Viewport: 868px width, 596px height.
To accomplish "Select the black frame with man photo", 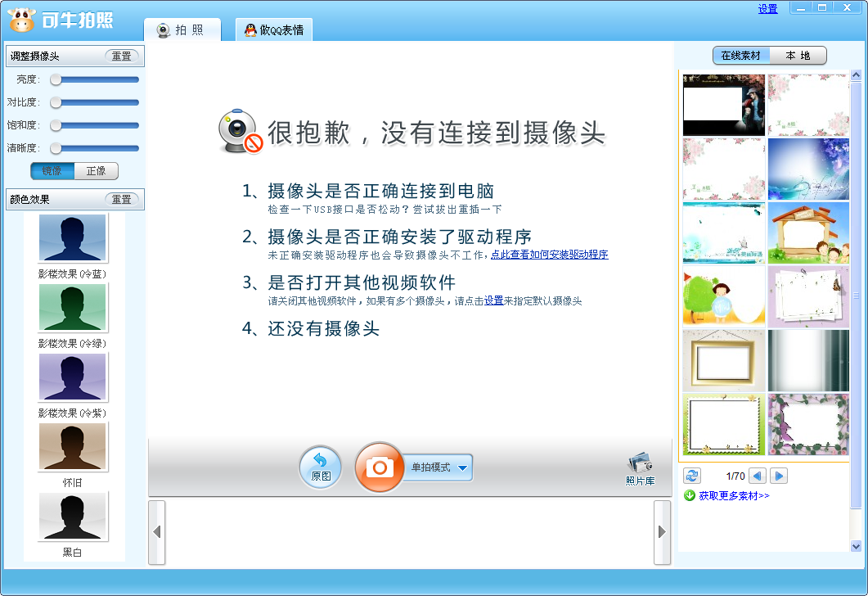I will click(723, 106).
